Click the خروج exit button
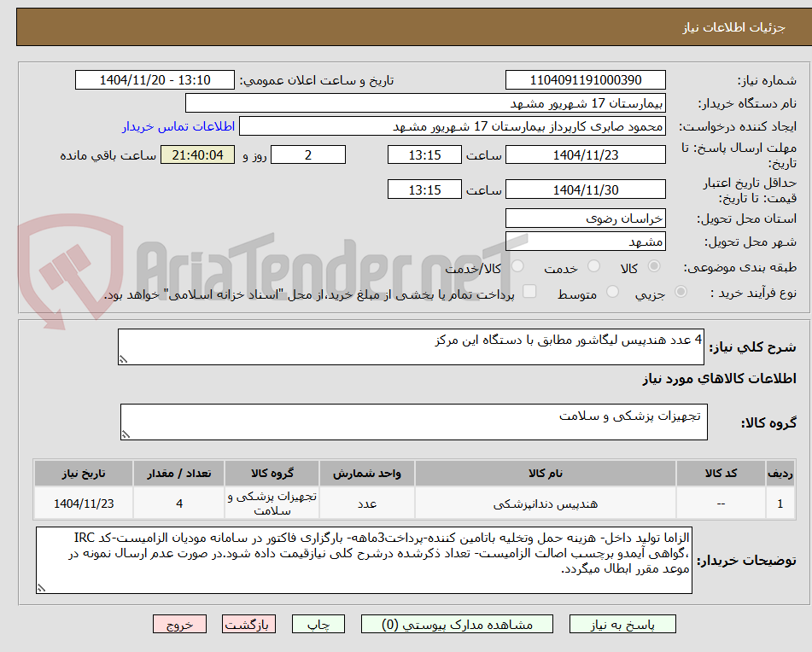This screenshot has width=812, height=652. pyautogui.click(x=179, y=624)
